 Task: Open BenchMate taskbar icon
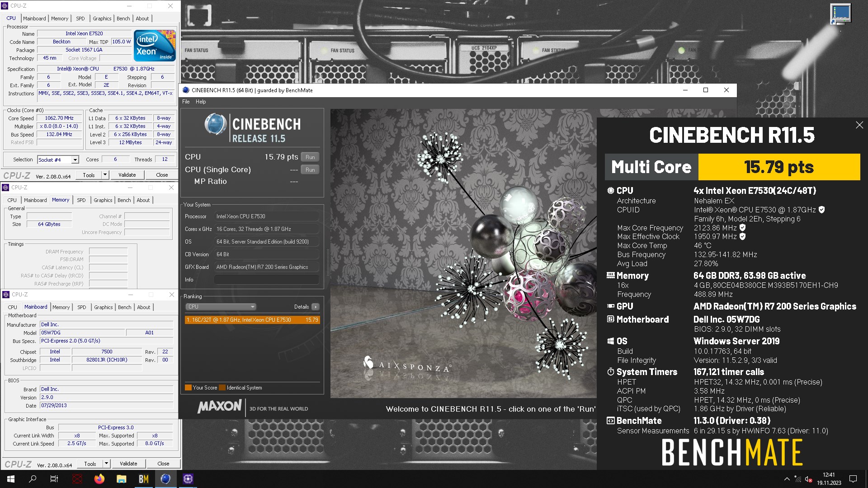(144, 479)
